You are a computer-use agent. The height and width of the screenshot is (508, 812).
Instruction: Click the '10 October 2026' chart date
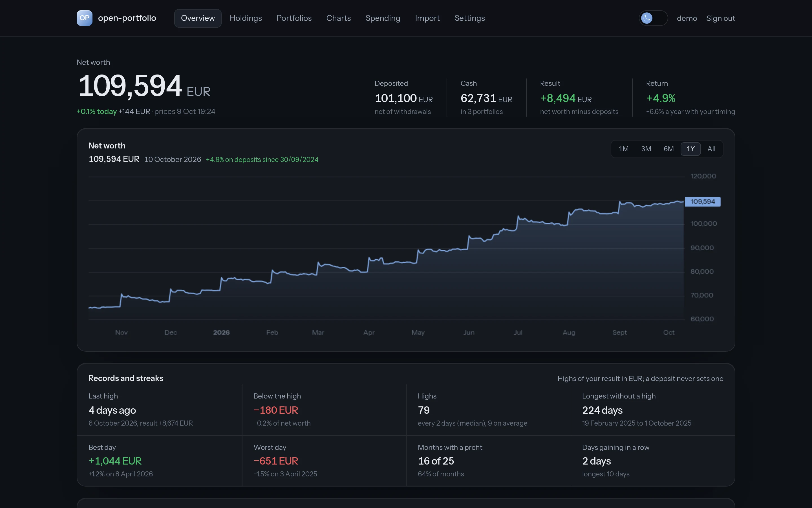[173, 159]
